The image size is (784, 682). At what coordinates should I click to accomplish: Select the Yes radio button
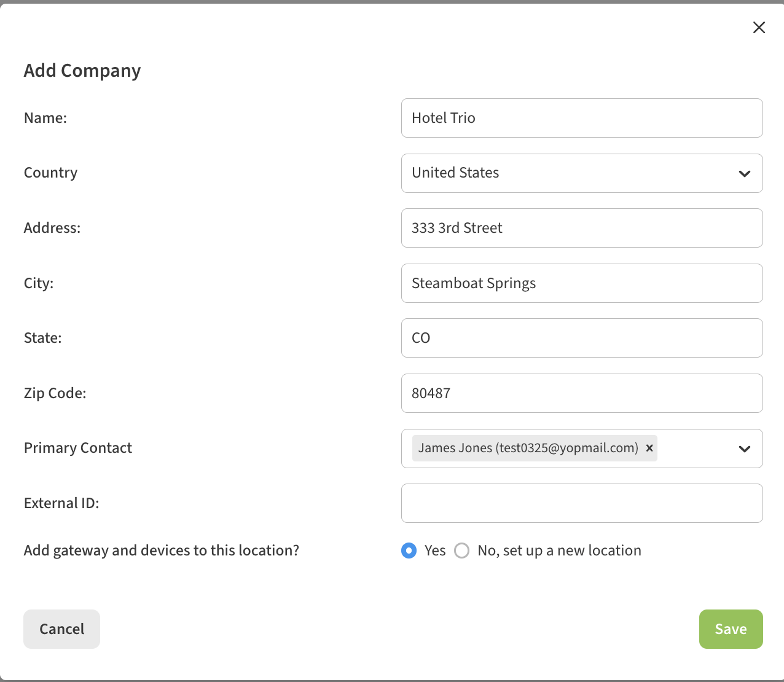pos(409,551)
